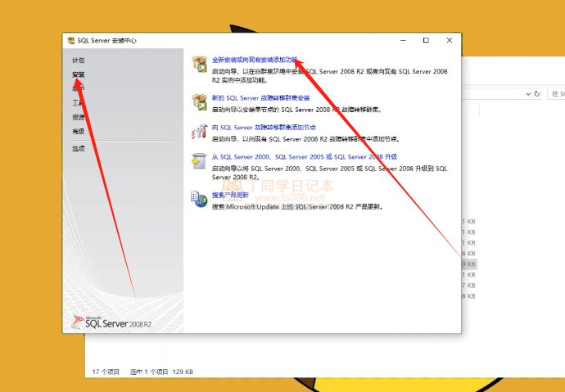Image resolution: width=565 pixels, height=392 pixels.
Task: Open 新的 SQL Server 故障转移群集安装 link
Action: [260, 97]
